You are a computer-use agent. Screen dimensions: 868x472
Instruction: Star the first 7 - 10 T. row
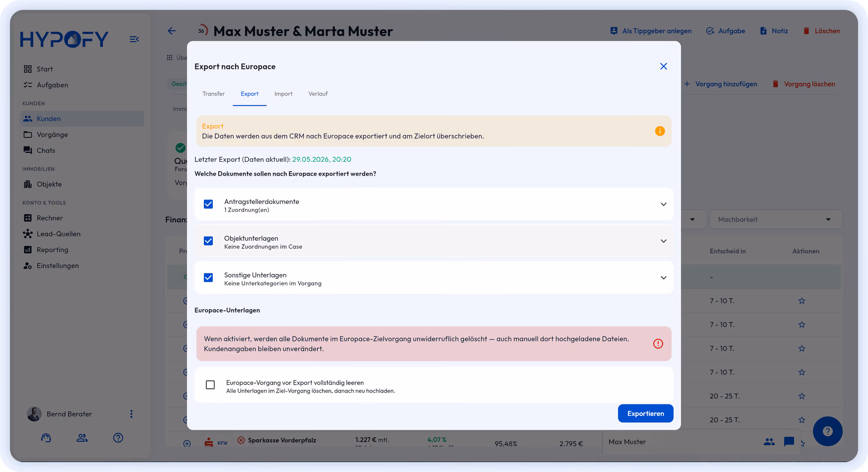pyautogui.click(x=802, y=301)
